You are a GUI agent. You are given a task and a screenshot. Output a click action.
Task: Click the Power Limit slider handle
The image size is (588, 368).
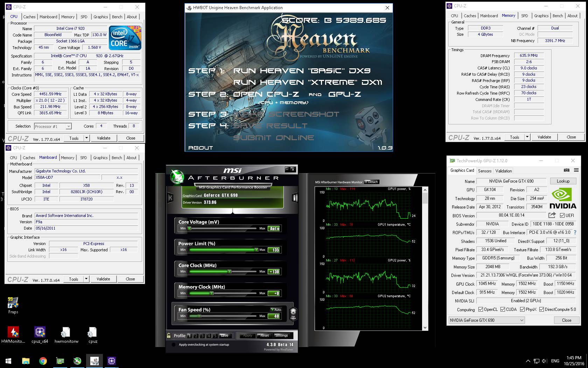pyautogui.click(x=256, y=250)
